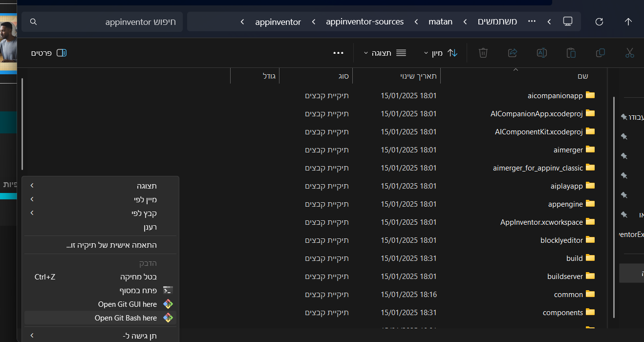This screenshot has width=644, height=342.
Task: Go up one folder with up arrow
Action: (628, 21)
